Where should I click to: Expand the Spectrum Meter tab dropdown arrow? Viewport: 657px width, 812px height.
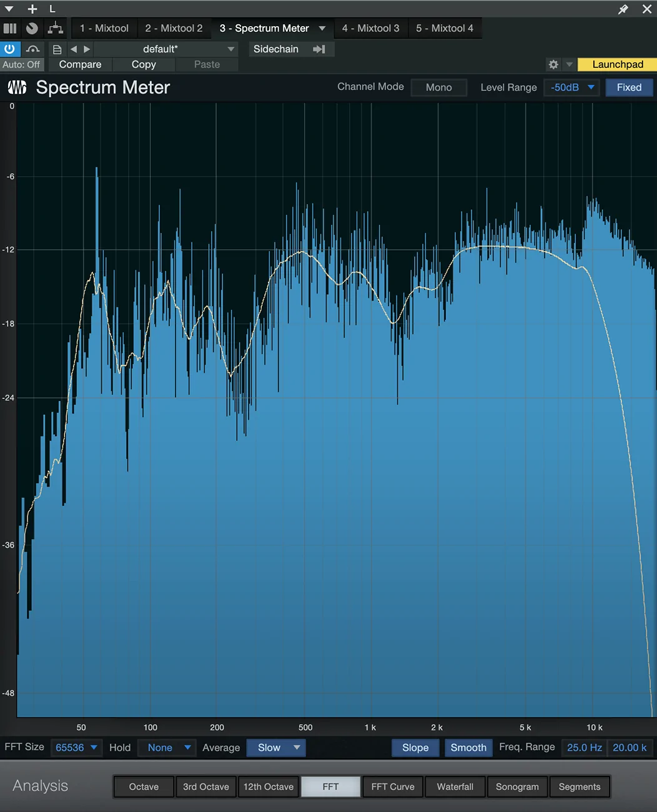pos(322,28)
